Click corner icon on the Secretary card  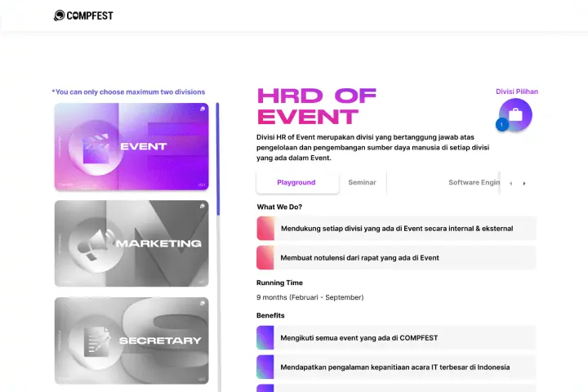point(202,303)
